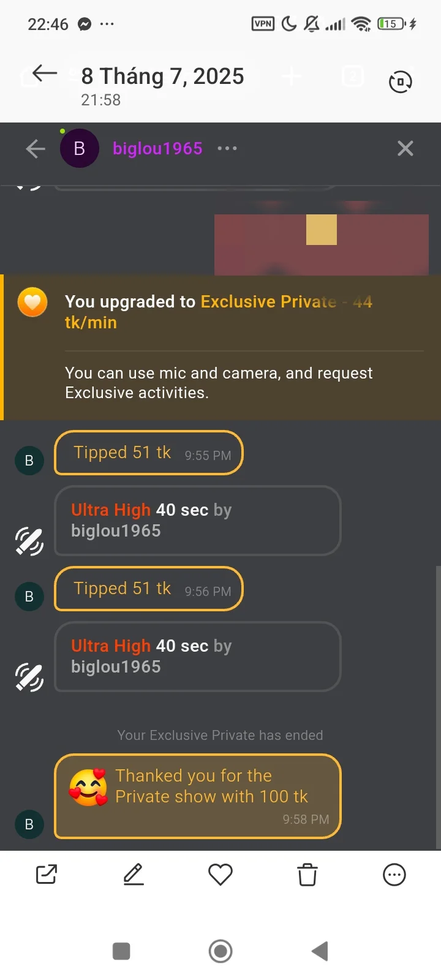This screenshot has height=980, width=441.
Task: Edit the screenshot with the pencil icon
Action: click(x=134, y=875)
